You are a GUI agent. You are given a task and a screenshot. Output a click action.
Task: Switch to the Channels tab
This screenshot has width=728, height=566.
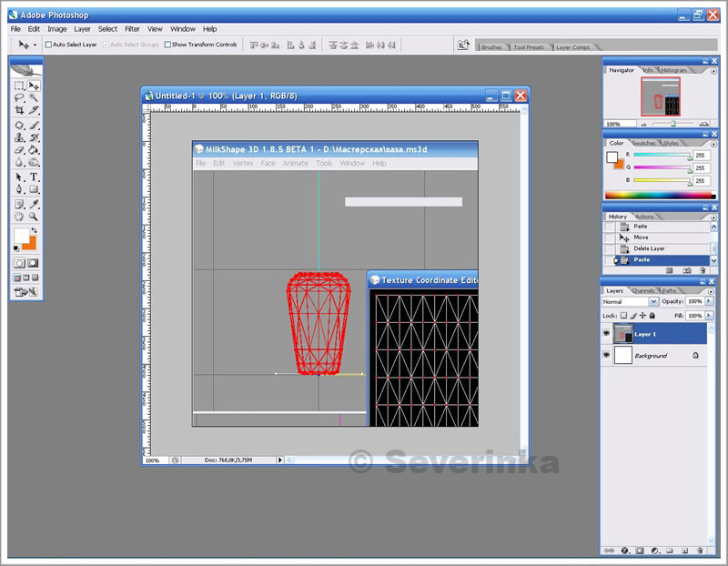click(642, 290)
